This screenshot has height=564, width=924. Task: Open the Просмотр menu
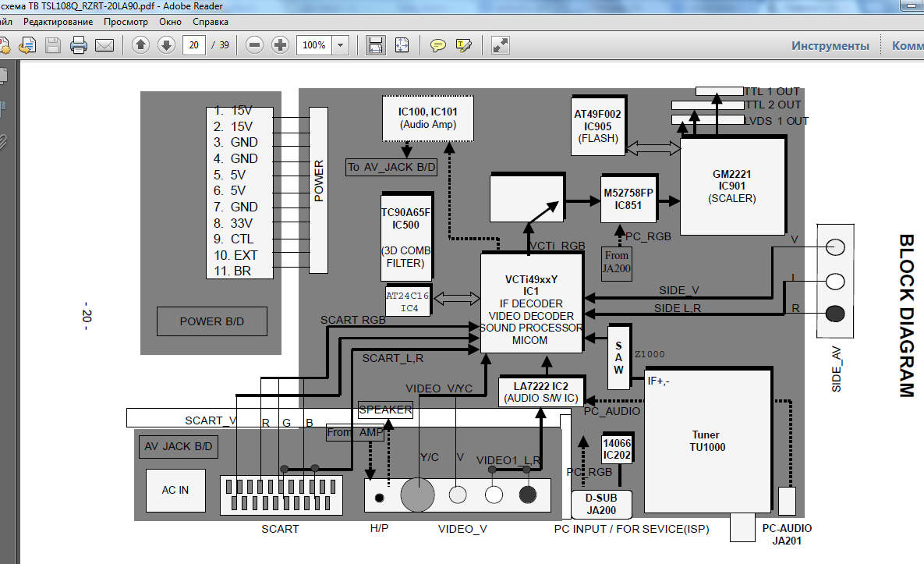(x=126, y=22)
